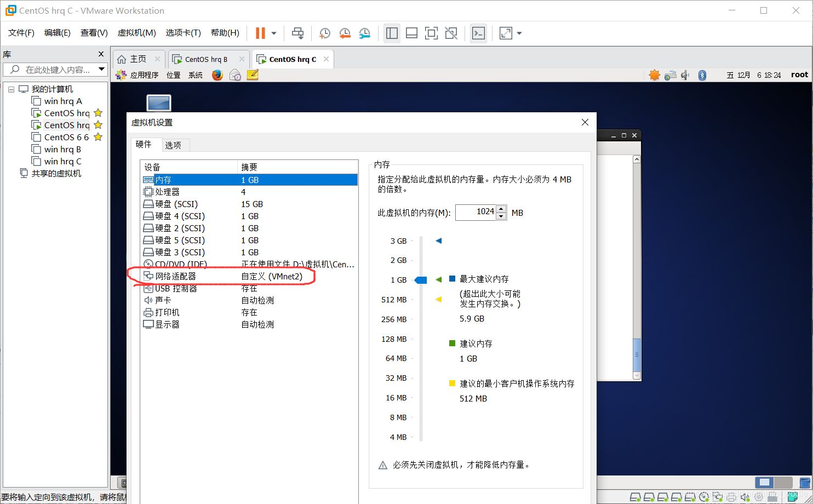Open the root user menu
813x504 pixels.
(x=799, y=75)
